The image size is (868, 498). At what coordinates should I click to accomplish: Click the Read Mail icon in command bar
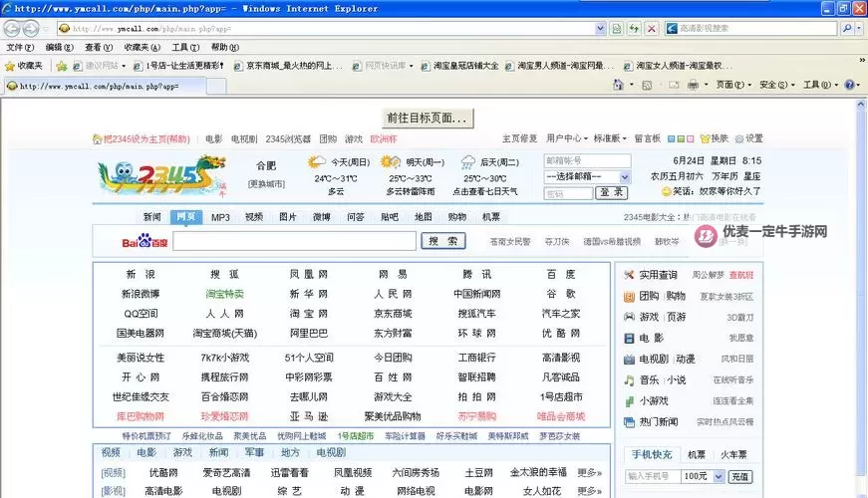[674, 85]
